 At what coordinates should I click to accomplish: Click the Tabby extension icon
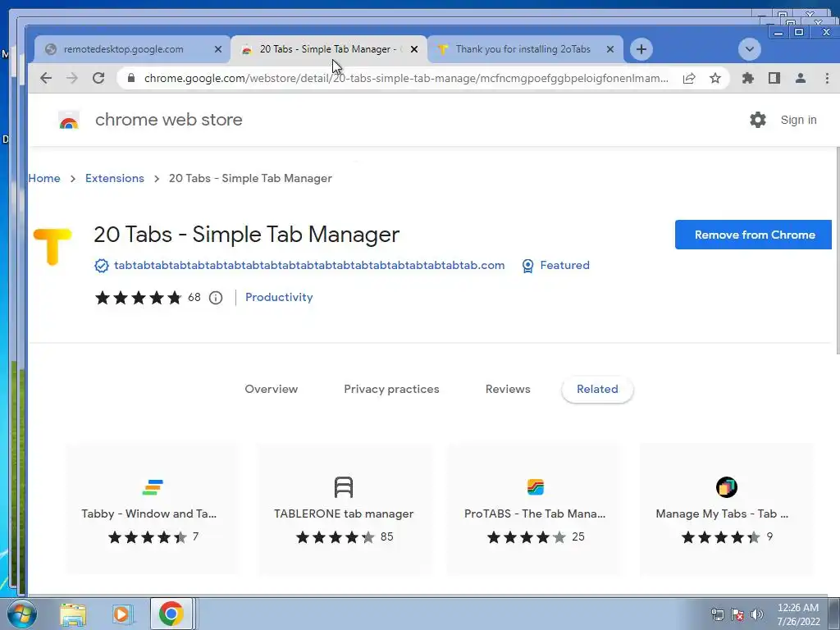point(153,487)
